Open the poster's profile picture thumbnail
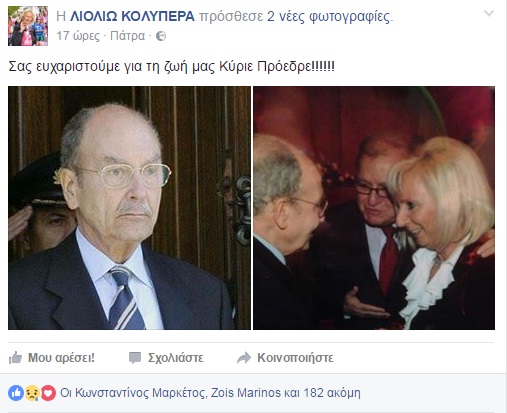The width and height of the screenshot is (507, 413). 28,26
